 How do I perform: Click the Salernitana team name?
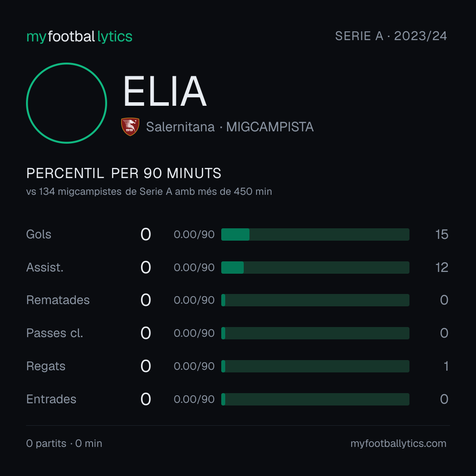(x=180, y=127)
